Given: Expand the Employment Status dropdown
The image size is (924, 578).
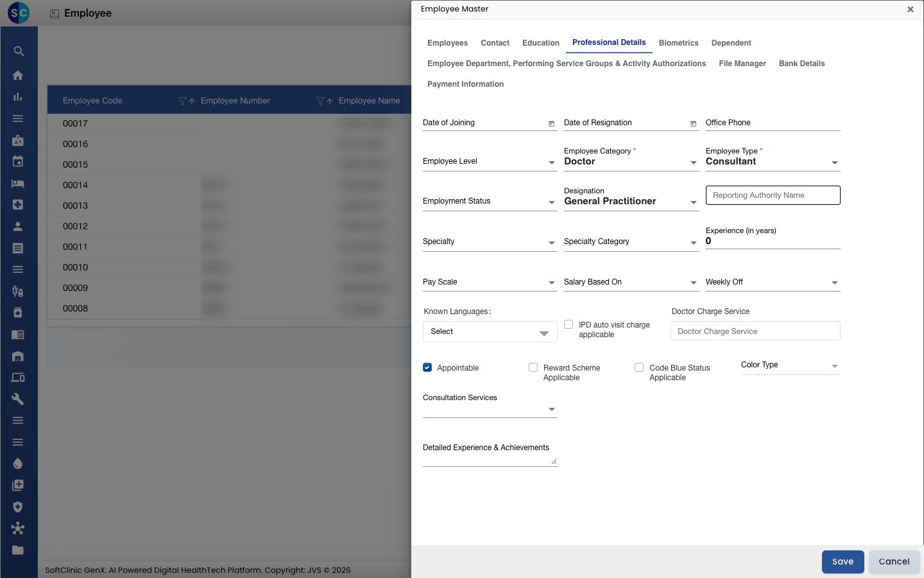Looking at the screenshot, I should pyautogui.click(x=490, y=202).
